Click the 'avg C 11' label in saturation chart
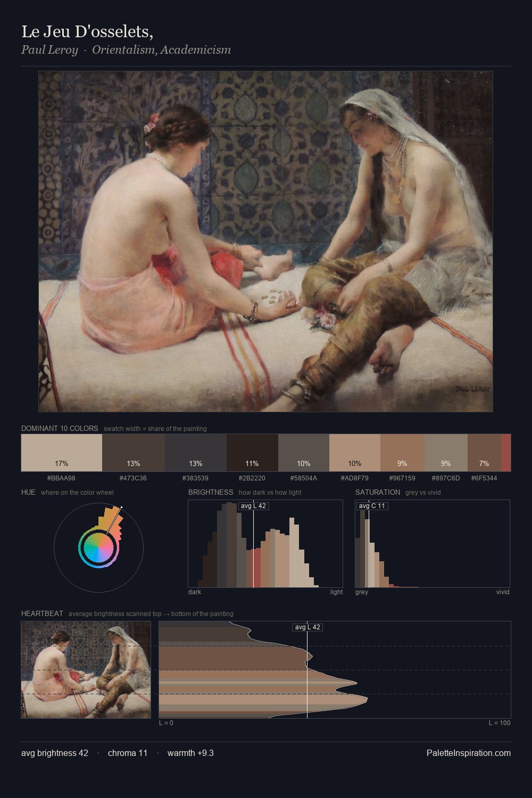 372,506
